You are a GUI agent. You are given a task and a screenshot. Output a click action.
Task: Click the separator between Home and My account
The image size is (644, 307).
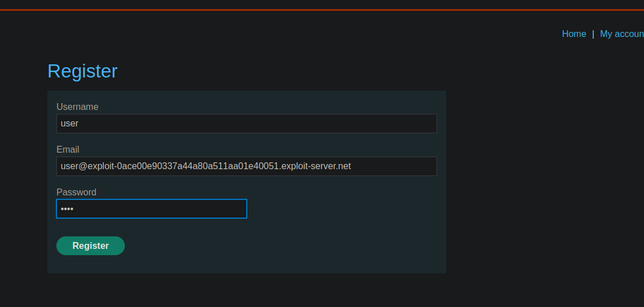[x=593, y=34]
